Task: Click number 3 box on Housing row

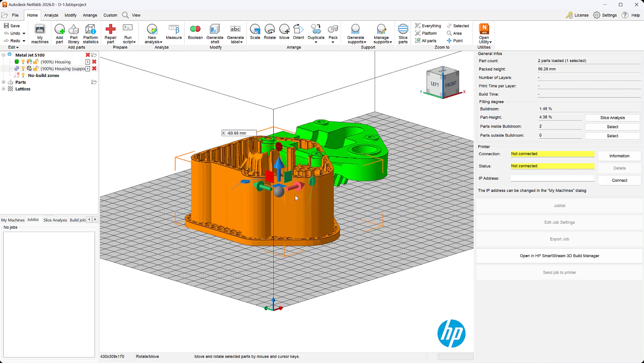Action: (88, 62)
